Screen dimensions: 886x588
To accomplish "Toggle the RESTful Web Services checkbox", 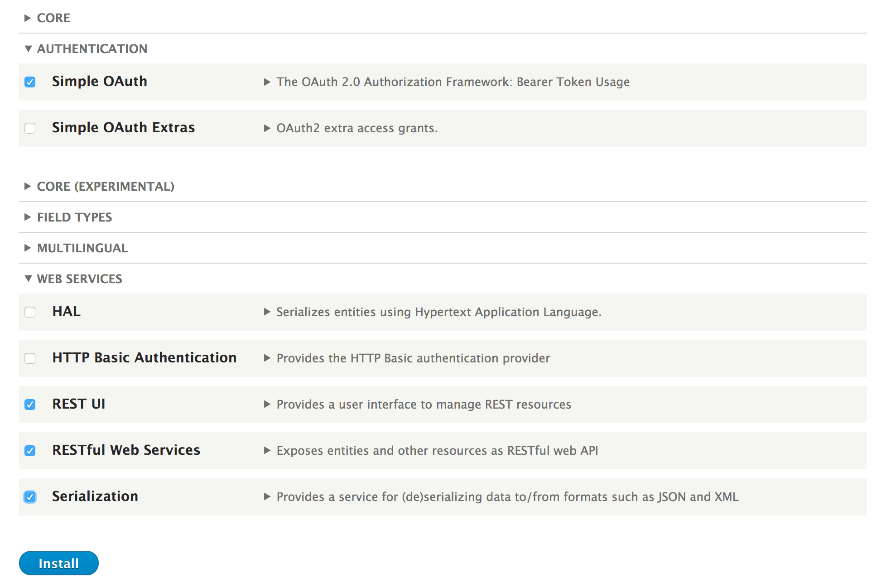I will pos(30,451).
